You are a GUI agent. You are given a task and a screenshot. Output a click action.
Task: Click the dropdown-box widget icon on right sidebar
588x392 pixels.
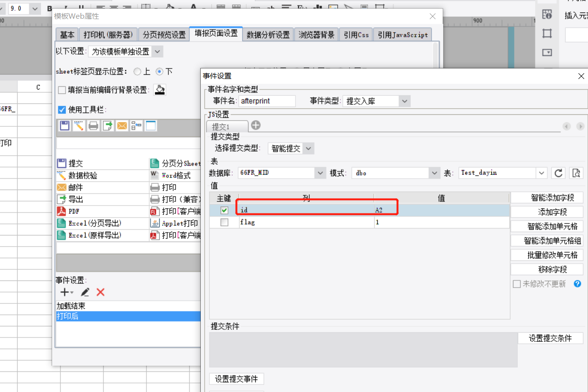click(x=547, y=52)
